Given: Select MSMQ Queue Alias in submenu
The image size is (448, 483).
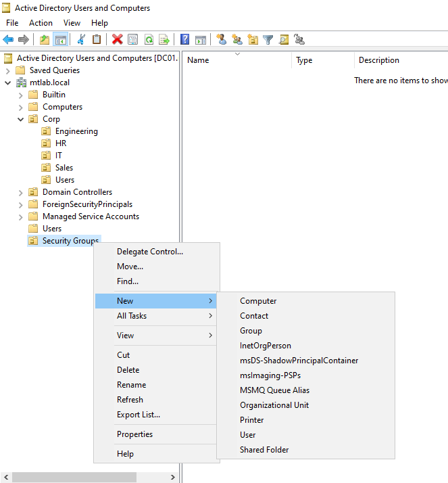Looking at the screenshot, I should pos(306,390).
